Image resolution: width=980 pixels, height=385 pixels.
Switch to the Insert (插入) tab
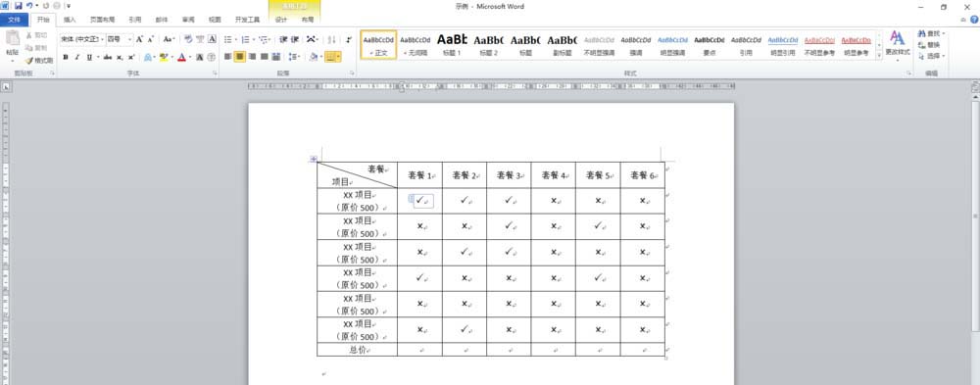(x=70, y=20)
